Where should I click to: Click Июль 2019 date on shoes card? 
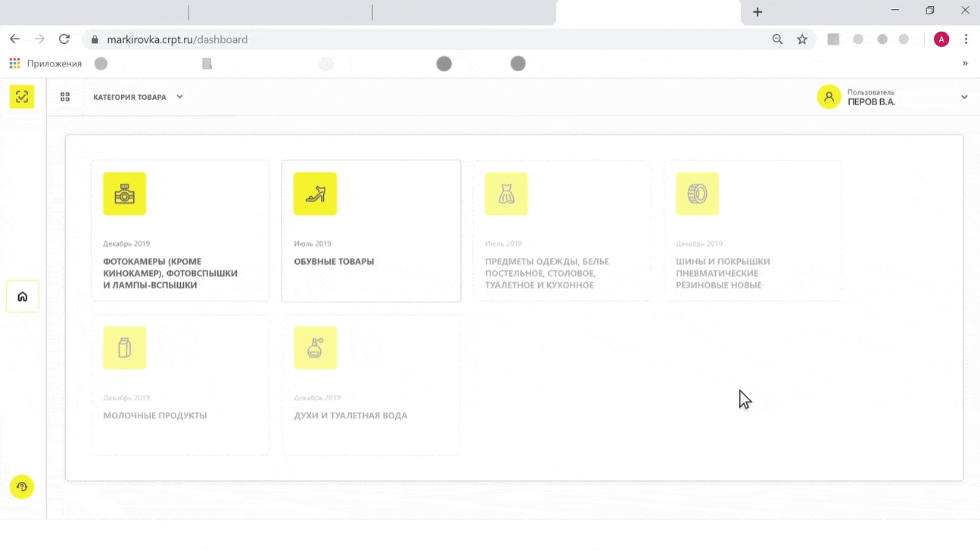[313, 244]
